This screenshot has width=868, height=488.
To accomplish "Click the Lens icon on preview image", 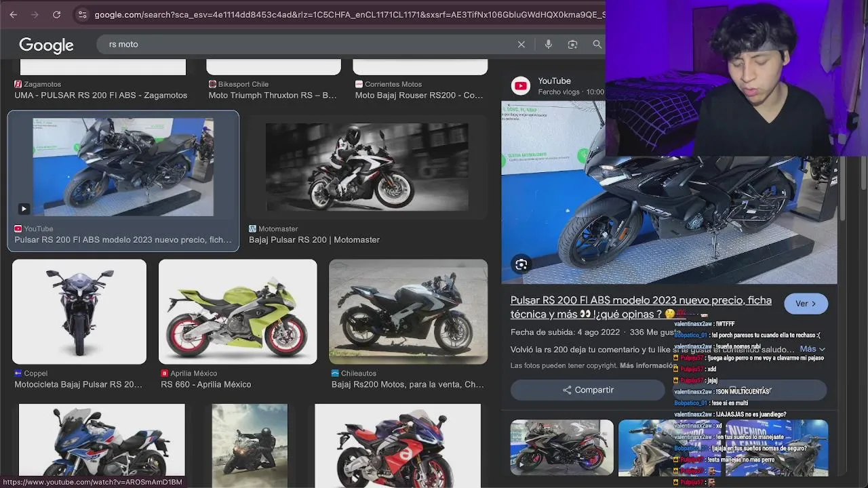I will pos(521,264).
